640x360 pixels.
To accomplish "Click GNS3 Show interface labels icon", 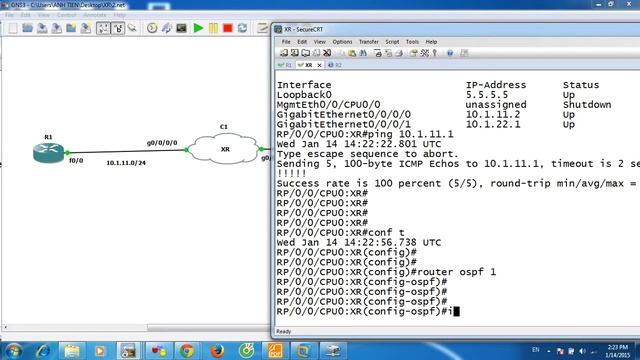I will [103, 28].
